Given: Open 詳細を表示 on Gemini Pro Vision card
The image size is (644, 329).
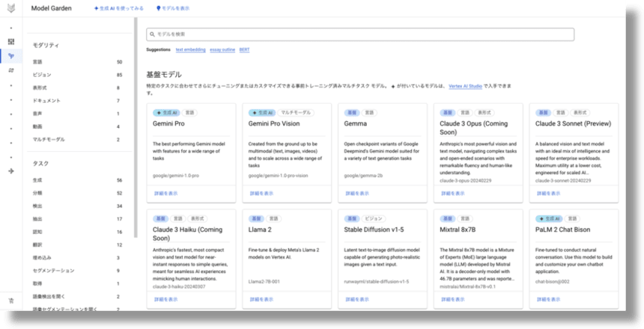Looking at the screenshot, I should tap(261, 193).
